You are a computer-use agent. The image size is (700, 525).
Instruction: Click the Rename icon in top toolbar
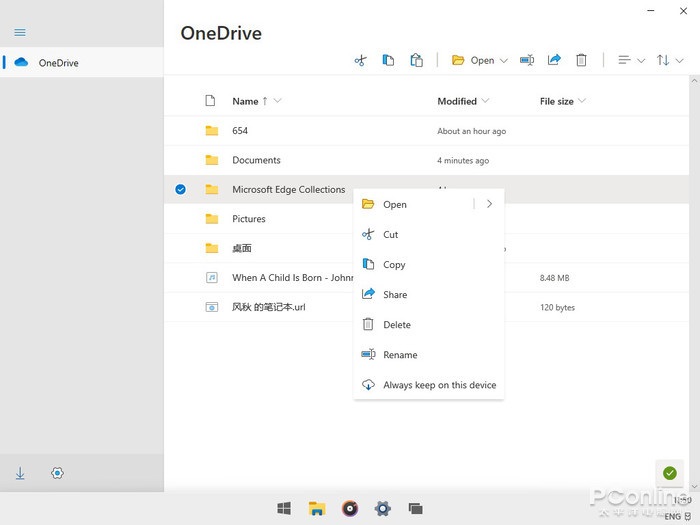(x=527, y=60)
